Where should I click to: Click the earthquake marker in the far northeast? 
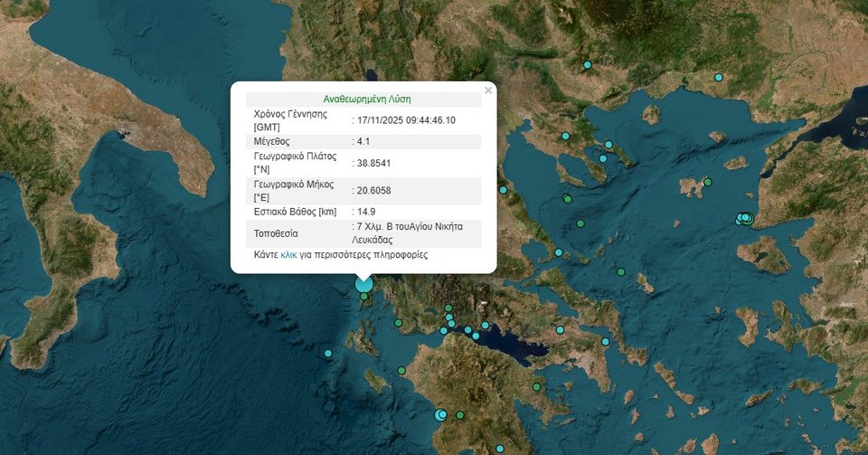click(719, 77)
